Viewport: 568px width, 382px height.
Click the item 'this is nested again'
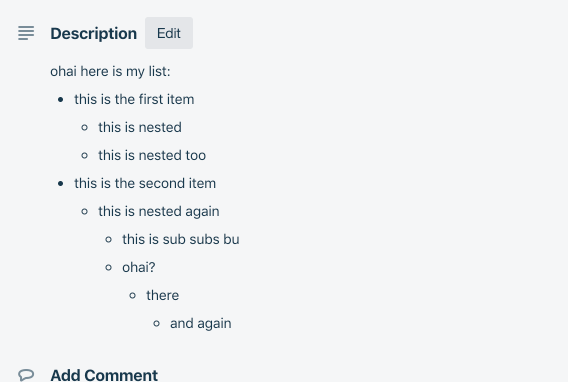(159, 211)
